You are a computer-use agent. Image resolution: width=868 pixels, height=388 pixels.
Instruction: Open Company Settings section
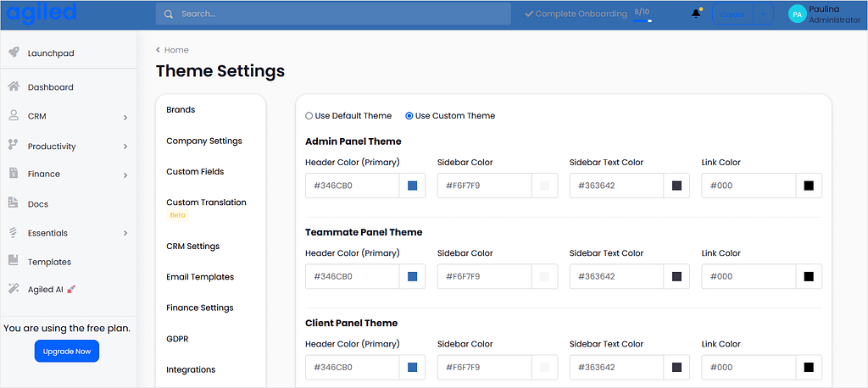click(204, 141)
